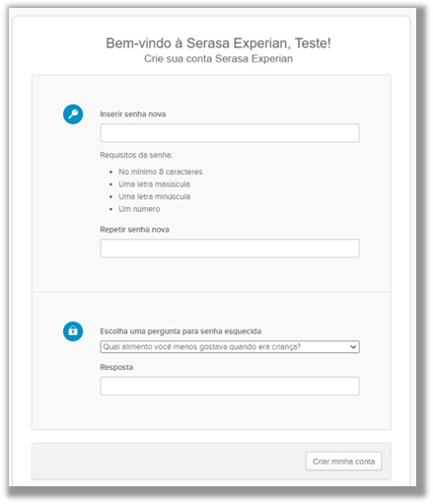
Task: Click the Criar minha conta button
Action: 343,462
